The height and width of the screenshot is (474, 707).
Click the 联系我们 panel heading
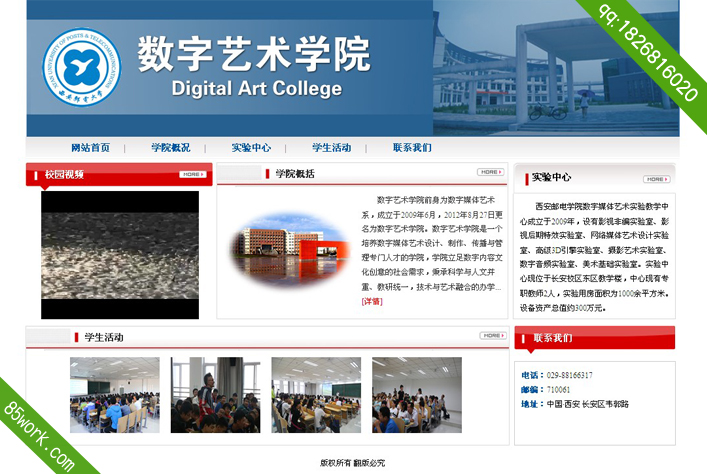tap(553, 338)
